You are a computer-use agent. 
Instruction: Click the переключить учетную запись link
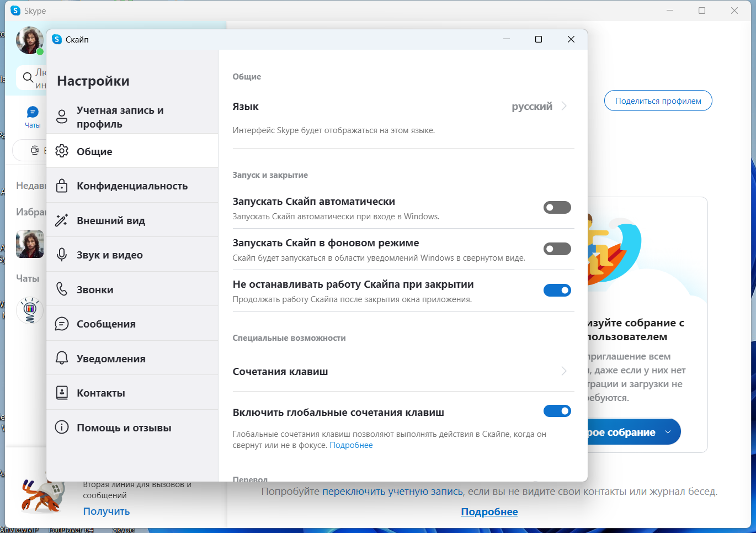(393, 492)
